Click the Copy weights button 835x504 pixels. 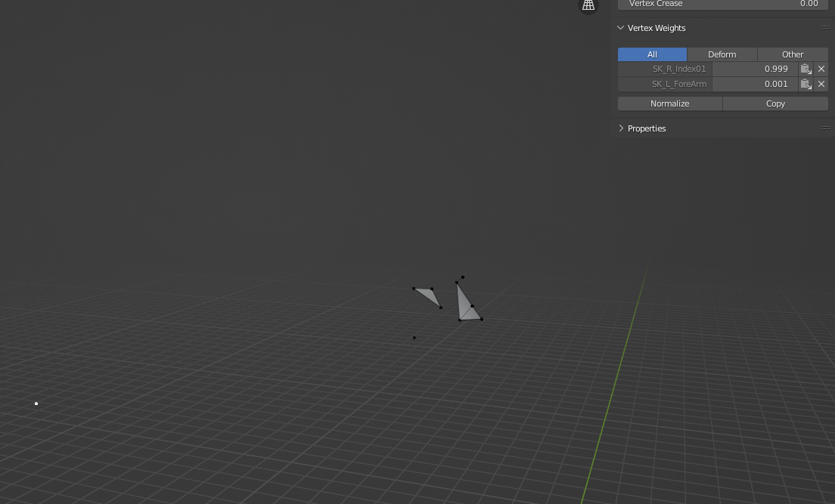pyautogui.click(x=775, y=104)
